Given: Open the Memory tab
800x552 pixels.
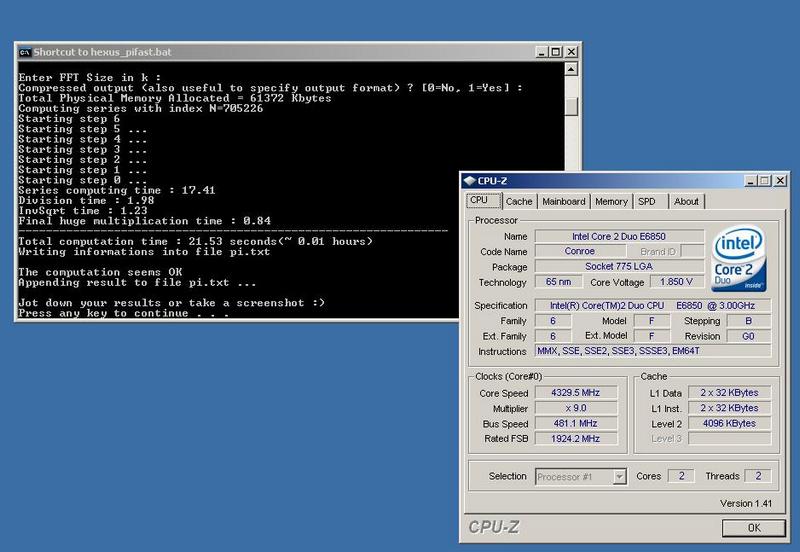Looking at the screenshot, I should (611, 202).
